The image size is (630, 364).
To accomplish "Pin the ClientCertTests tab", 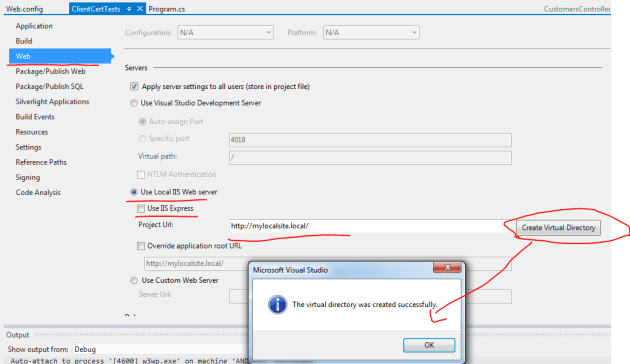I will click(129, 9).
